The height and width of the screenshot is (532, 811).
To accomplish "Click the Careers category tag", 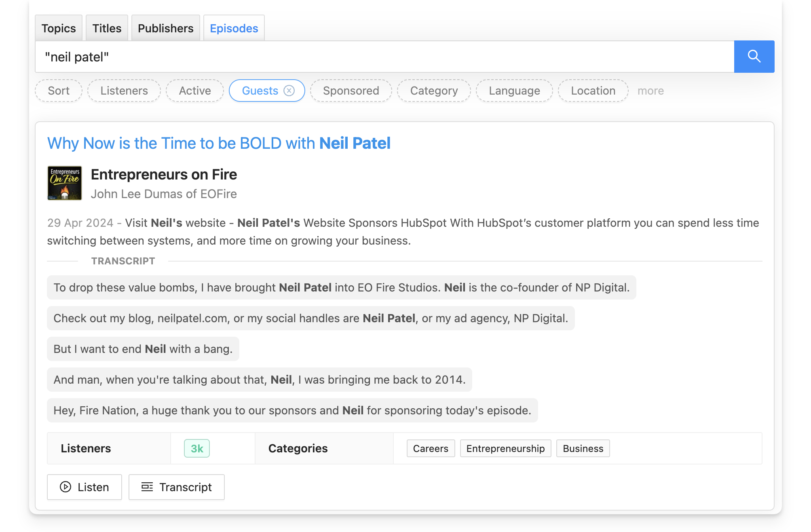I will [x=430, y=448].
